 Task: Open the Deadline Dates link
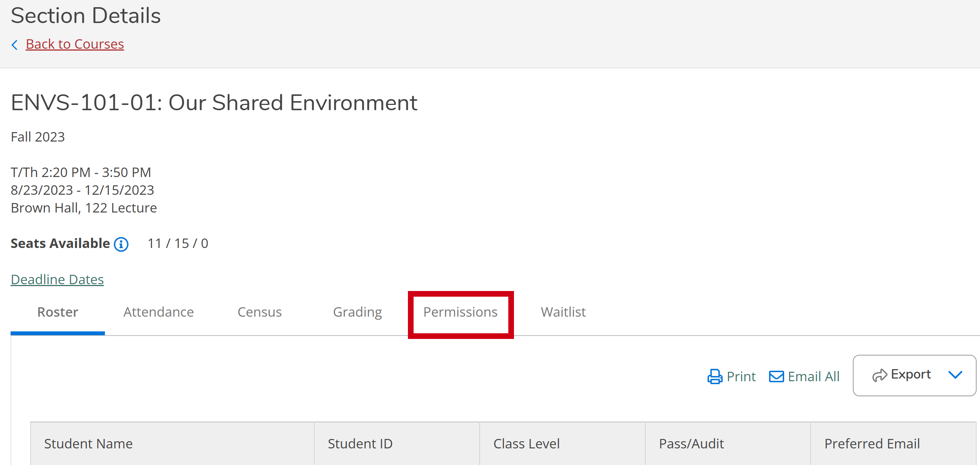click(57, 280)
